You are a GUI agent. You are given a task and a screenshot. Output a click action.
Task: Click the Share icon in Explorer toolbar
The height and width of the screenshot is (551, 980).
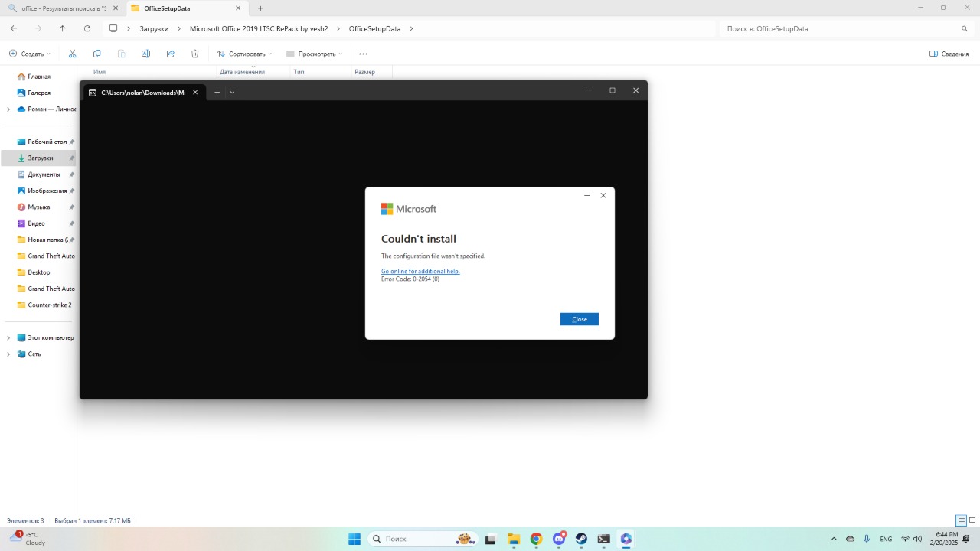click(x=170, y=54)
